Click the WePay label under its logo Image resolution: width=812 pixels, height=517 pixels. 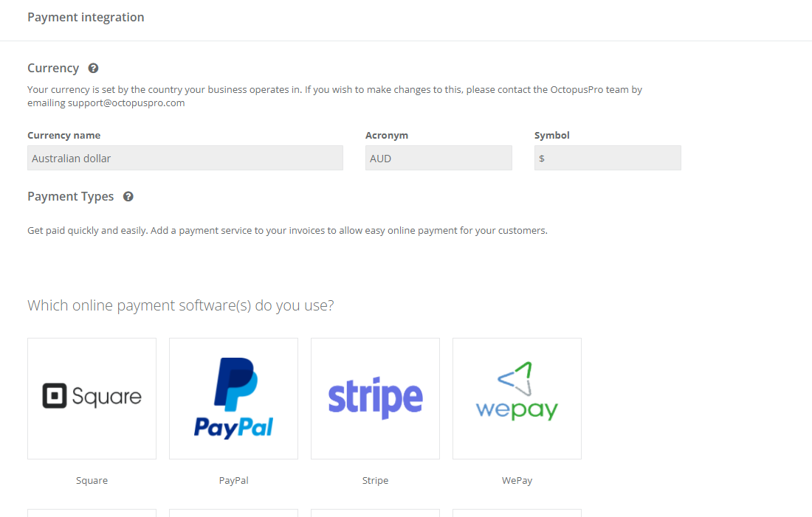coord(517,480)
